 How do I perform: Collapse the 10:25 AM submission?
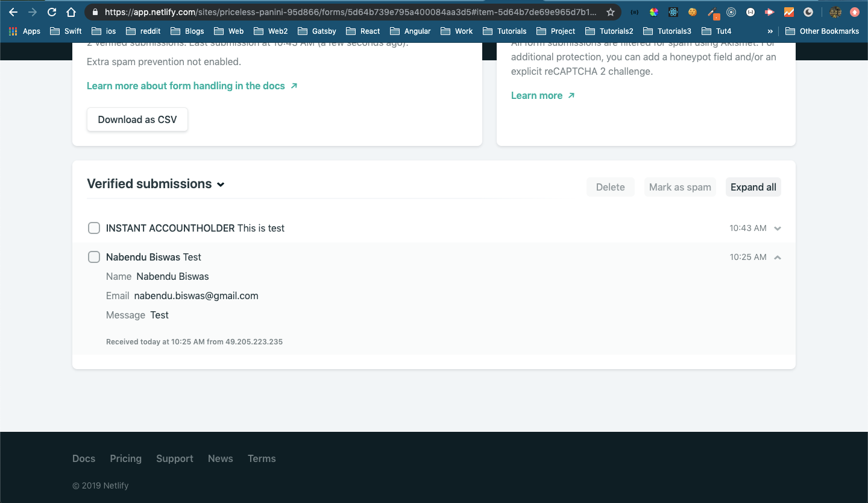point(778,258)
